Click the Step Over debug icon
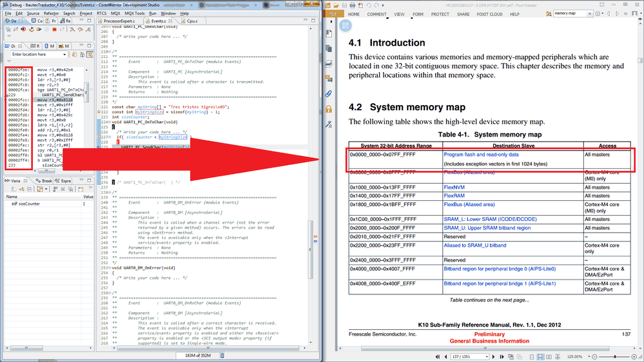The height and width of the screenshot is (362, 644). coord(81,29)
